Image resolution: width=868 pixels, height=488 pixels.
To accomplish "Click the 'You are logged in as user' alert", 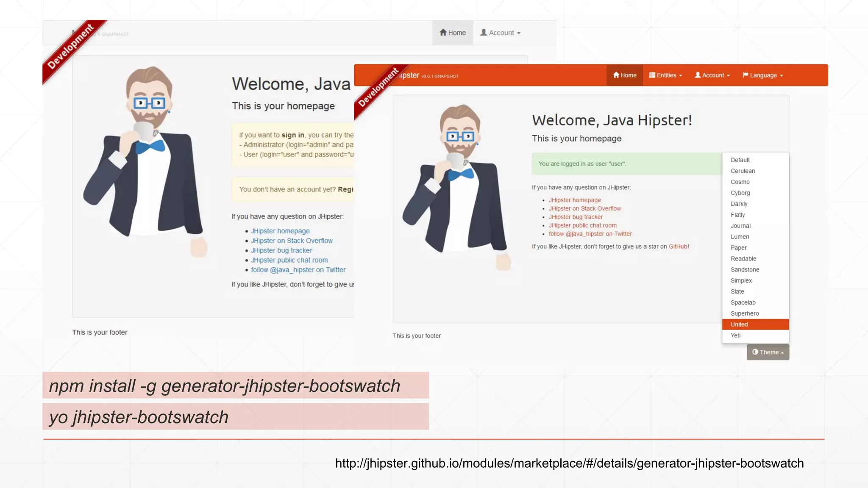I will click(x=627, y=164).
